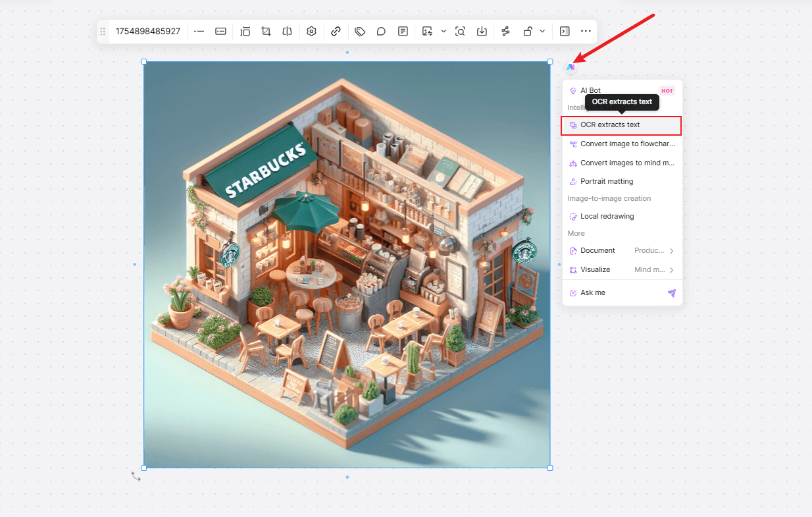Click the image preview magnifier icon
This screenshot has width=812, height=517.
[461, 31]
